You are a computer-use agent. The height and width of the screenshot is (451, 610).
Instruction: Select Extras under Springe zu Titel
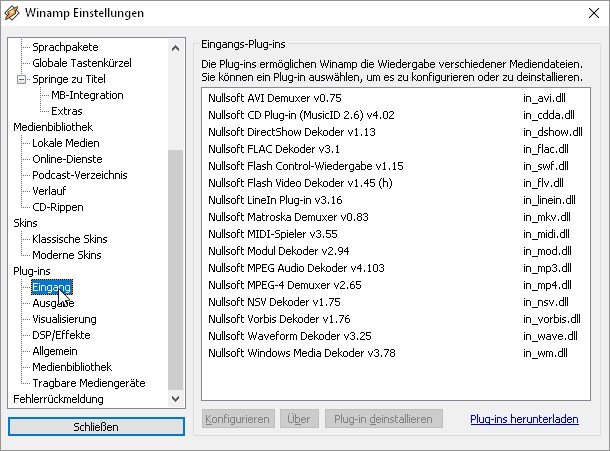pyautogui.click(x=67, y=111)
